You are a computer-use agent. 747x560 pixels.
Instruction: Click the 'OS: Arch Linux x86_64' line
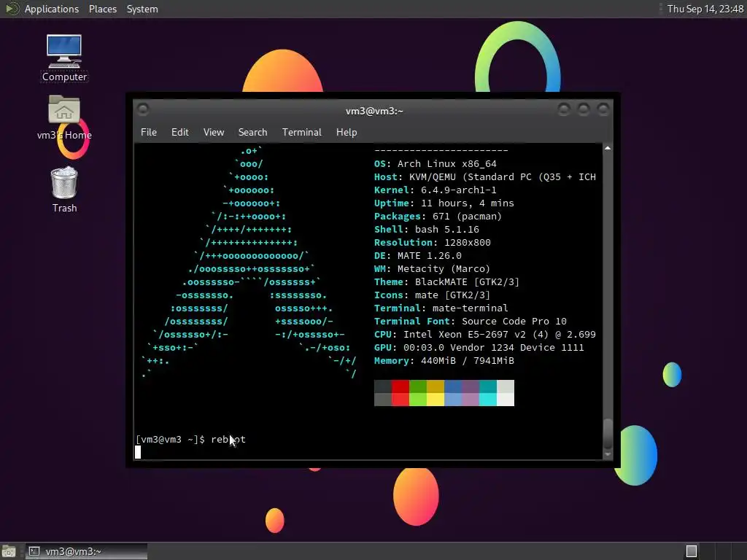tap(435, 164)
